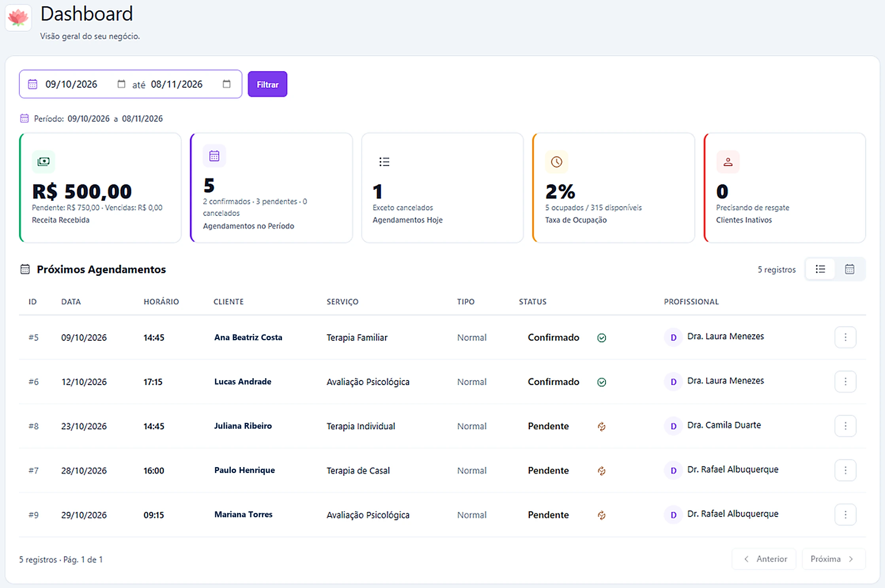Screen dimensions: 885x588
Task: Open actions menu for appointment #9
Action: coord(845,514)
